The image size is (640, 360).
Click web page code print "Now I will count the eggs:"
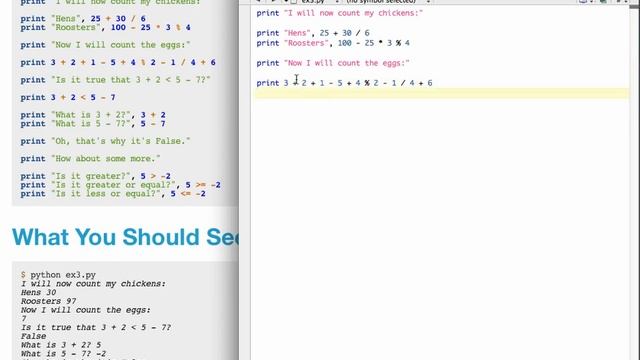tap(105, 45)
